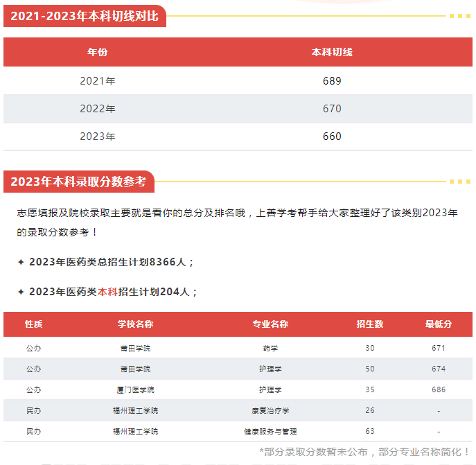Click the 2023年医药类本科招生计划204人 line
The width and height of the screenshot is (476, 465).
[113, 292]
